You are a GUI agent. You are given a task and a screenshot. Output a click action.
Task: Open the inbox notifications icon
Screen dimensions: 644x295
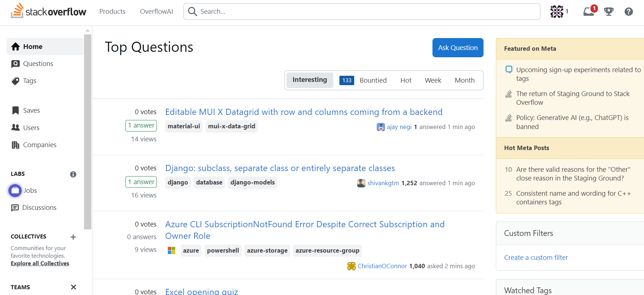point(589,12)
